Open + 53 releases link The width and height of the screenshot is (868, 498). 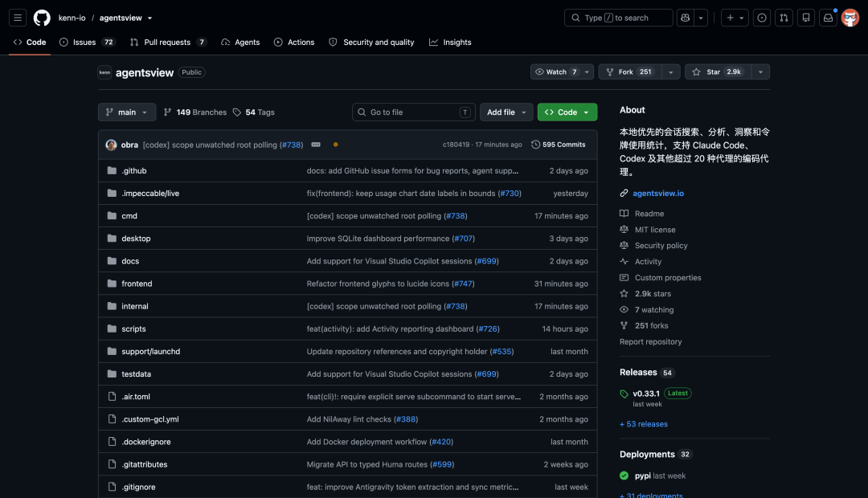point(643,424)
